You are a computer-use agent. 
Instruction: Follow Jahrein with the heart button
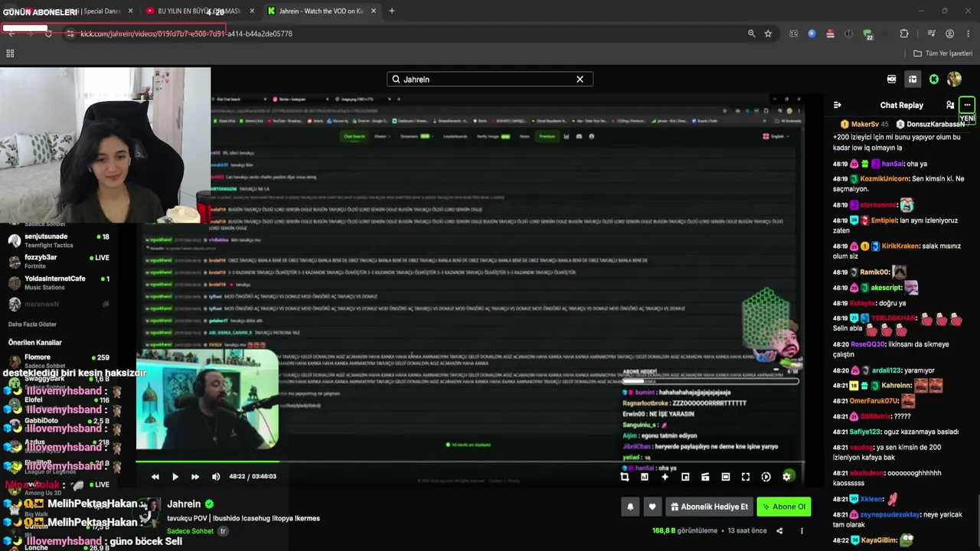click(x=652, y=507)
